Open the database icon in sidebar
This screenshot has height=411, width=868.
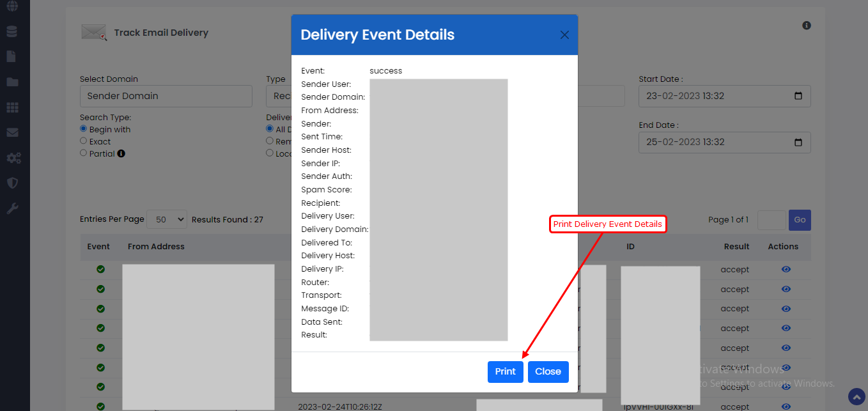click(x=12, y=31)
